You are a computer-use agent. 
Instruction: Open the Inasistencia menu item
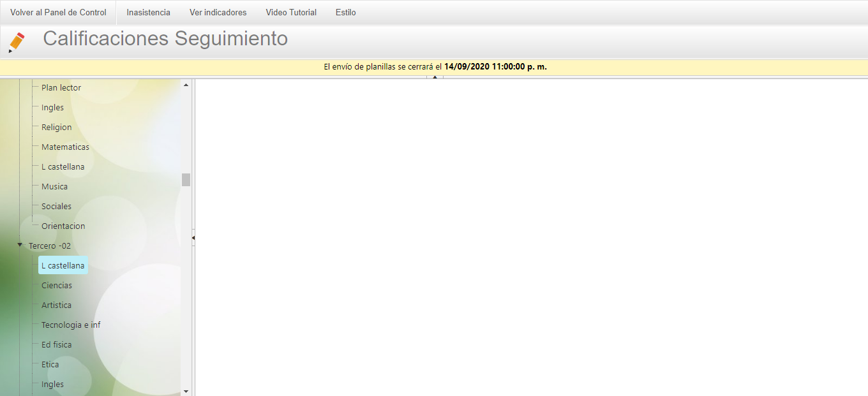148,12
